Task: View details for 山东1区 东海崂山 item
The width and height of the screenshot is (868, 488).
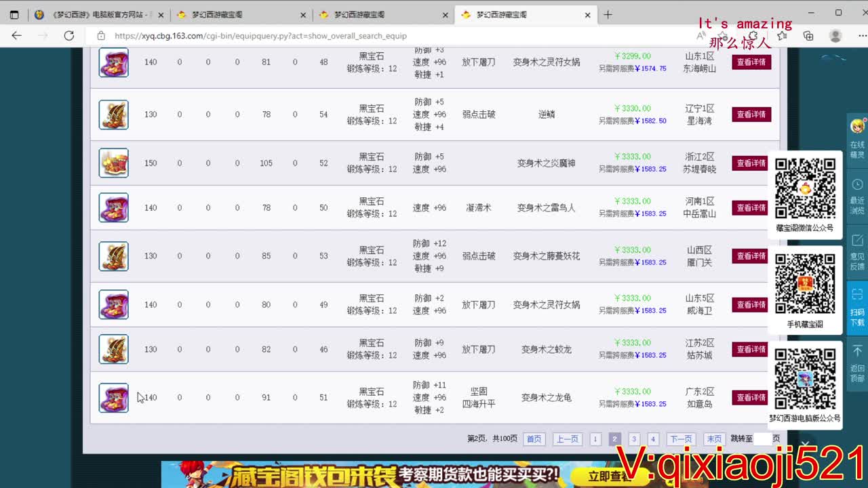Action: [751, 62]
